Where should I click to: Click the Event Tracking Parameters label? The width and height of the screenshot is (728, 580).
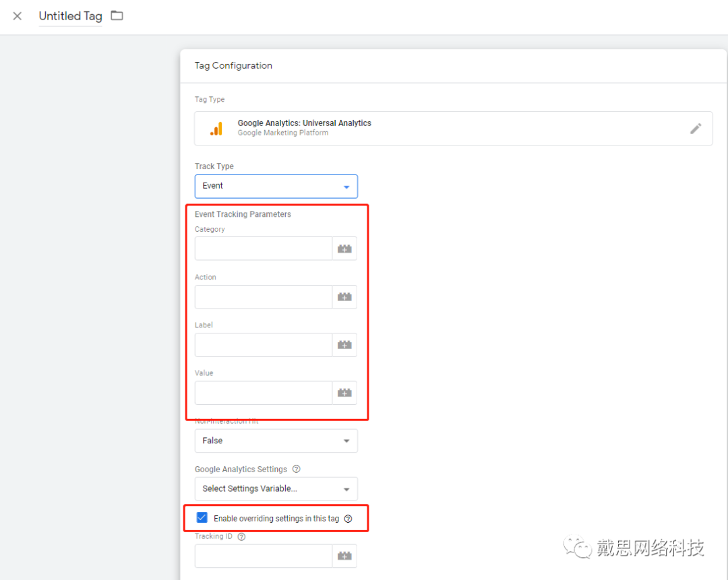pos(243,214)
